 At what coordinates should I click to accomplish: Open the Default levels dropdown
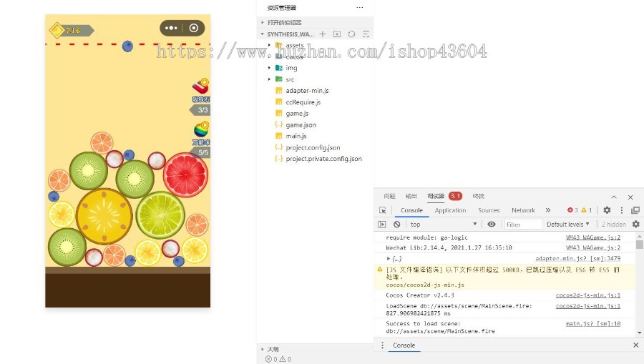tap(568, 224)
